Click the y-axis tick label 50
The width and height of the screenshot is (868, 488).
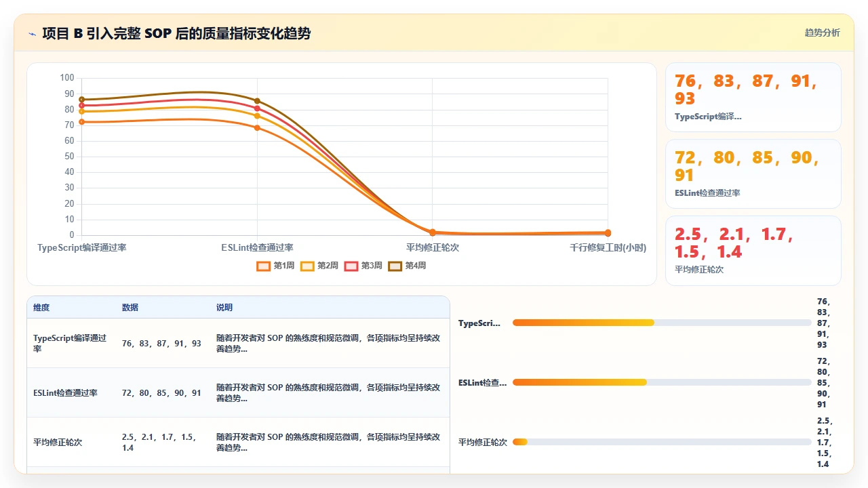[68, 157]
